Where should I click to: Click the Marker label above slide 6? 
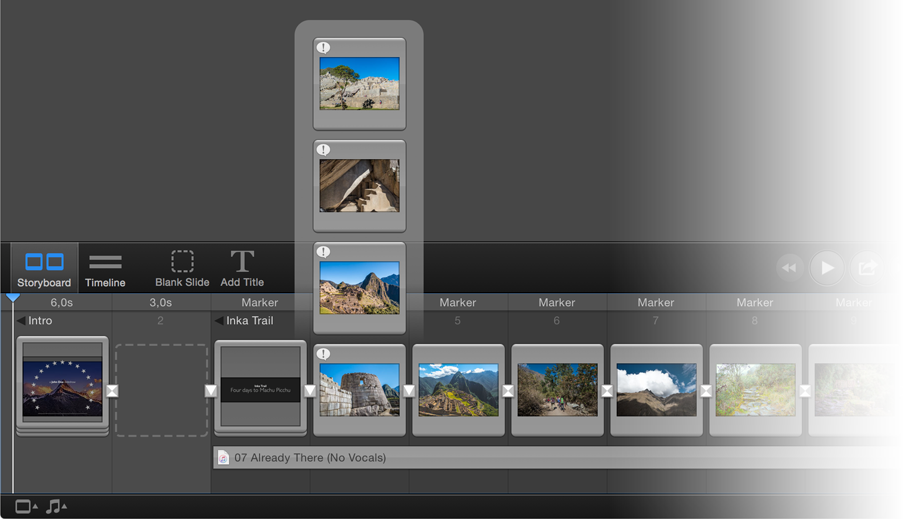click(x=557, y=302)
